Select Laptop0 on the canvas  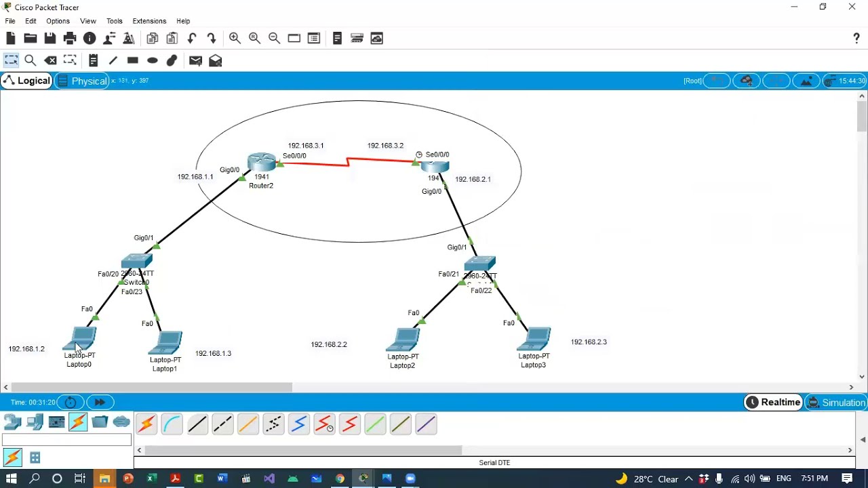point(81,338)
